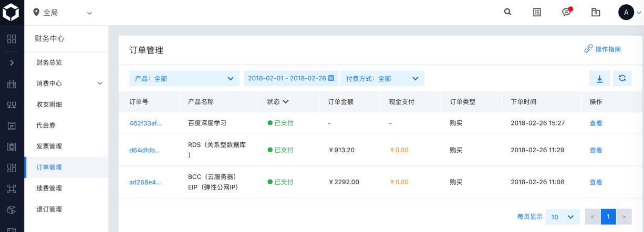Click the user avatar A
Screen dimensions: 644x232
[626, 12]
